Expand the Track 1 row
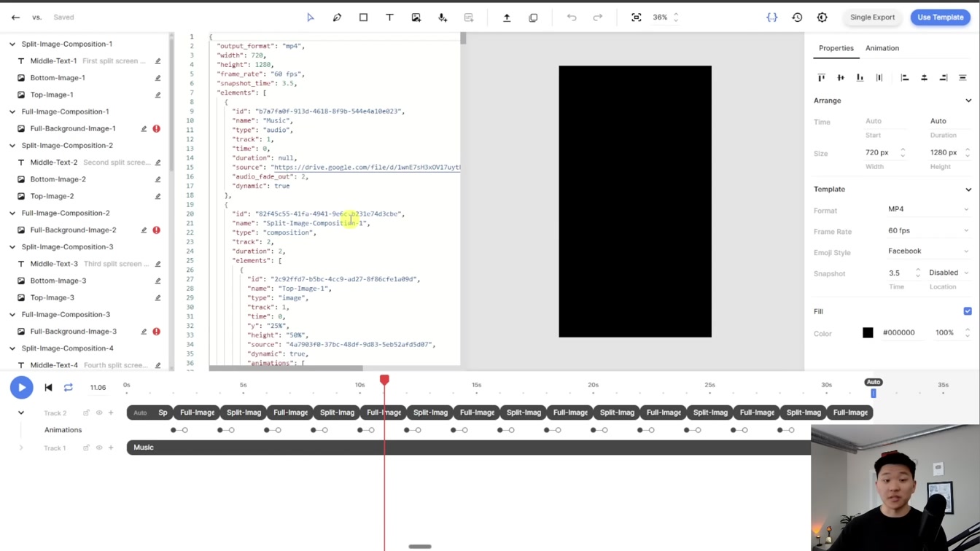Screen dimensions: 980x551 coord(21,448)
